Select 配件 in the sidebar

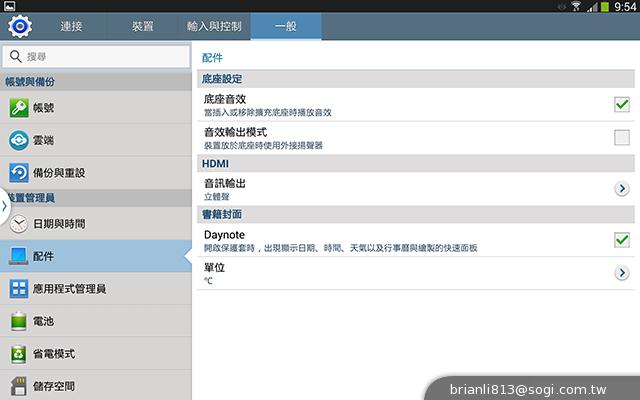pos(95,256)
